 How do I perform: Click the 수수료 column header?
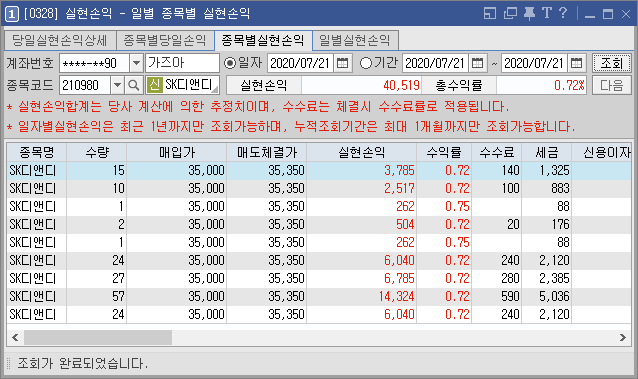tap(497, 152)
